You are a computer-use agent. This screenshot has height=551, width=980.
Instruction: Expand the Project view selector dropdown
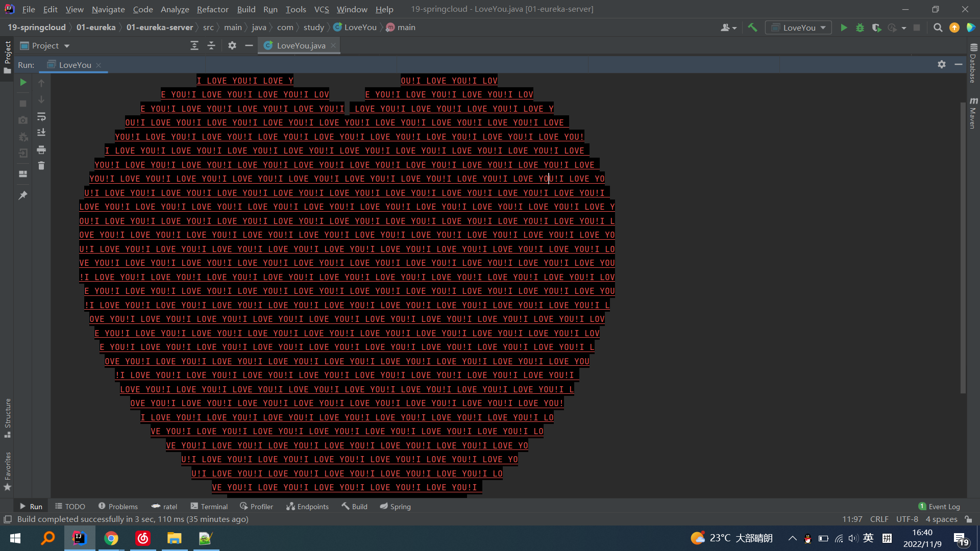click(67, 46)
